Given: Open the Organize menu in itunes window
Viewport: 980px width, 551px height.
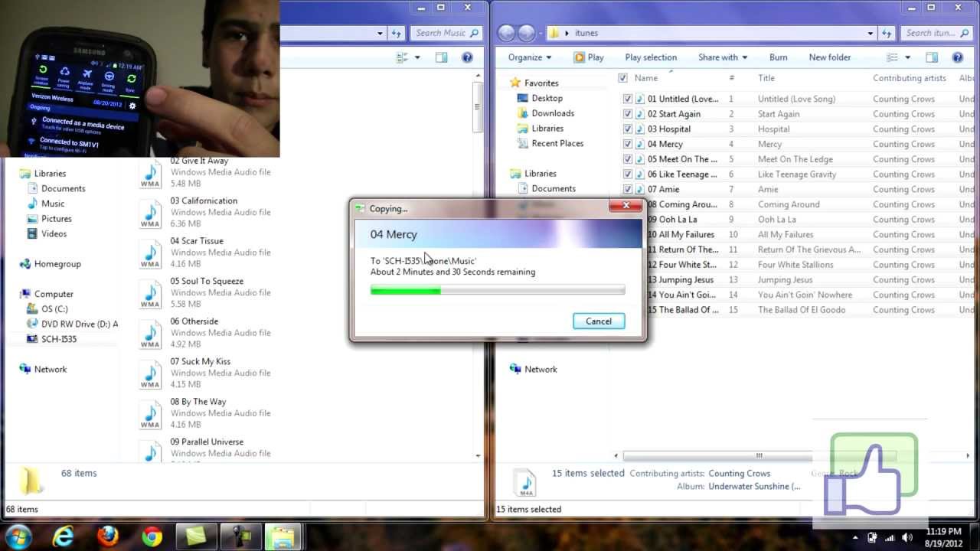Looking at the screenshot, I should (530, 57).
